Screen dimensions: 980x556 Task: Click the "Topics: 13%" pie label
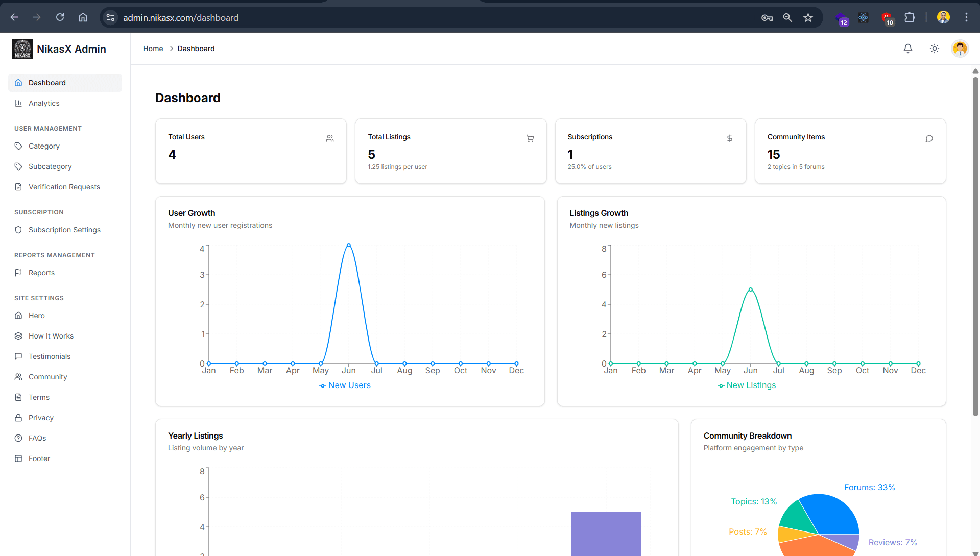(x=754, y=502)
